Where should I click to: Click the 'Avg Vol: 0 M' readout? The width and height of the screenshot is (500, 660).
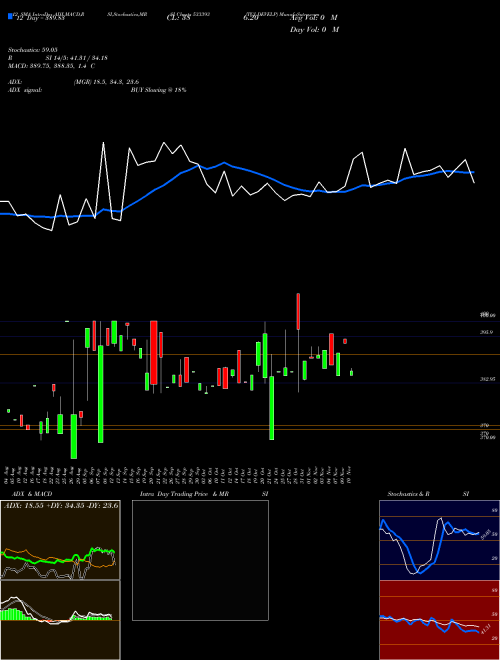(314, 18)
